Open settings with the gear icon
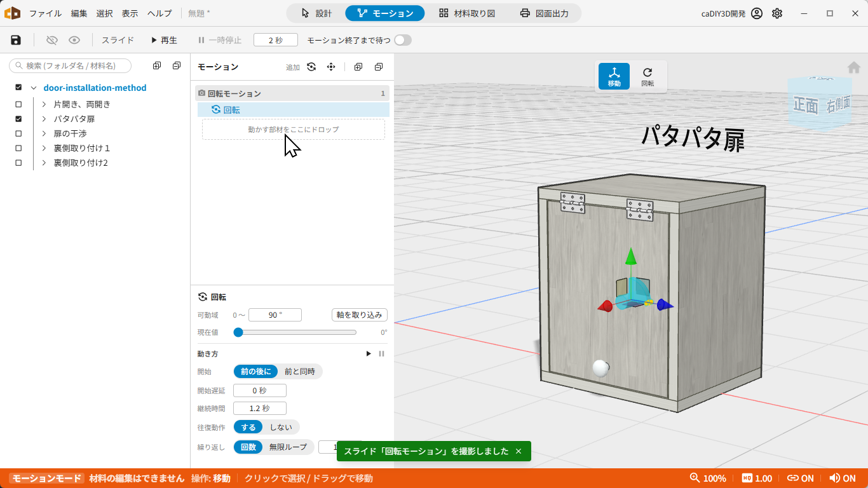868x488 pixels. [x=777, y=13]
